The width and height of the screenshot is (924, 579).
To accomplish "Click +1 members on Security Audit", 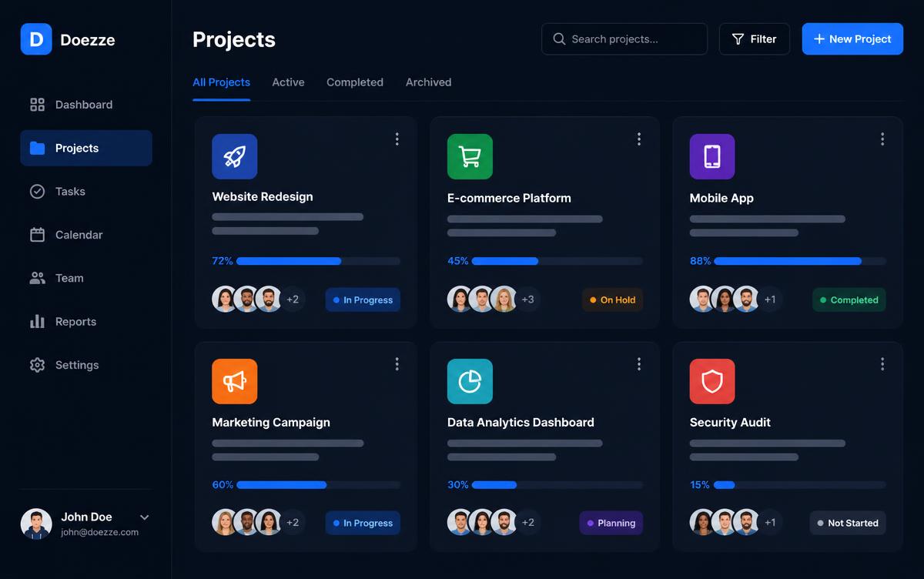I will point(770,522).
